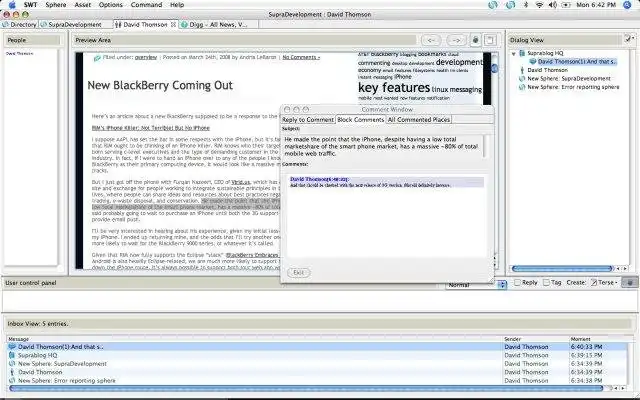Click the back arrow button in Preview Area
The width and height of the screenshot is (640, 400).
click(431, 40)
